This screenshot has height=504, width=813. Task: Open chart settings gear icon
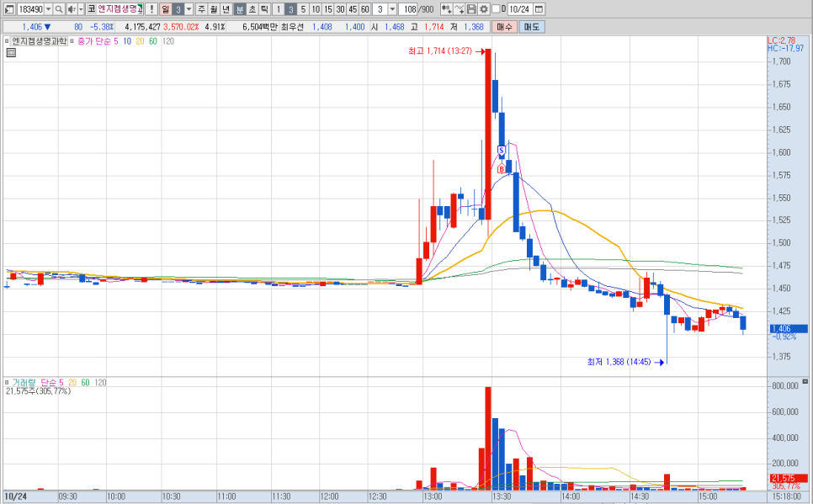[x=484, y=9]
